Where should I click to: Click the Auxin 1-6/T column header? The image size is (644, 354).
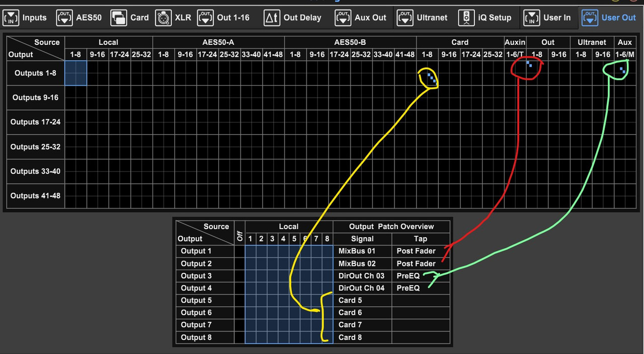[x=515, y=54]
